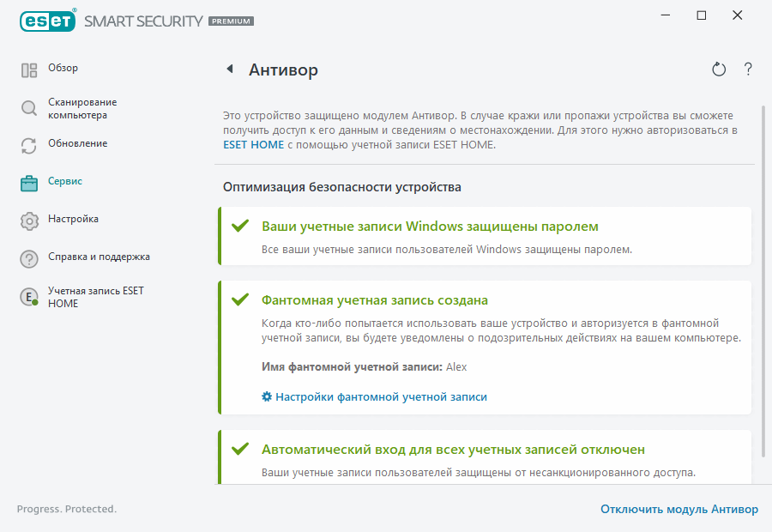Viewport: 772px width, 532px height.
Task: Open the ESET HOME account icon in the sidebar
Action: tap(29, 296)
